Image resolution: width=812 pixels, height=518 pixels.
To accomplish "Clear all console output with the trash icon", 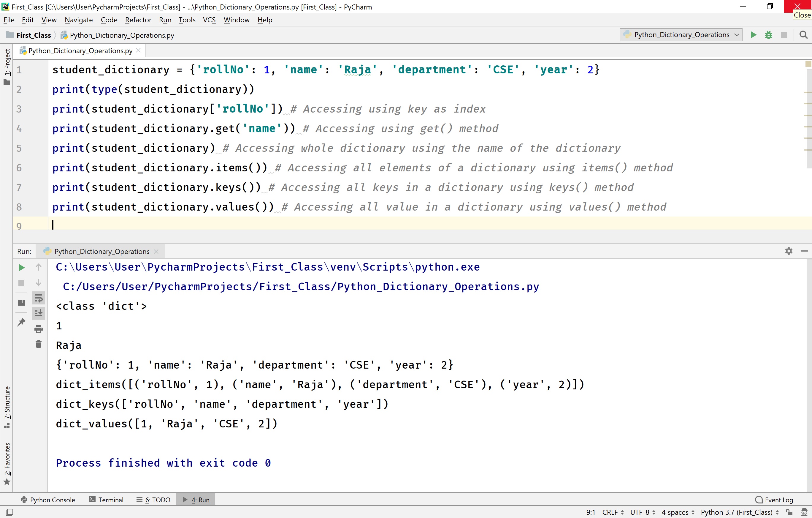I will [39, 344].
